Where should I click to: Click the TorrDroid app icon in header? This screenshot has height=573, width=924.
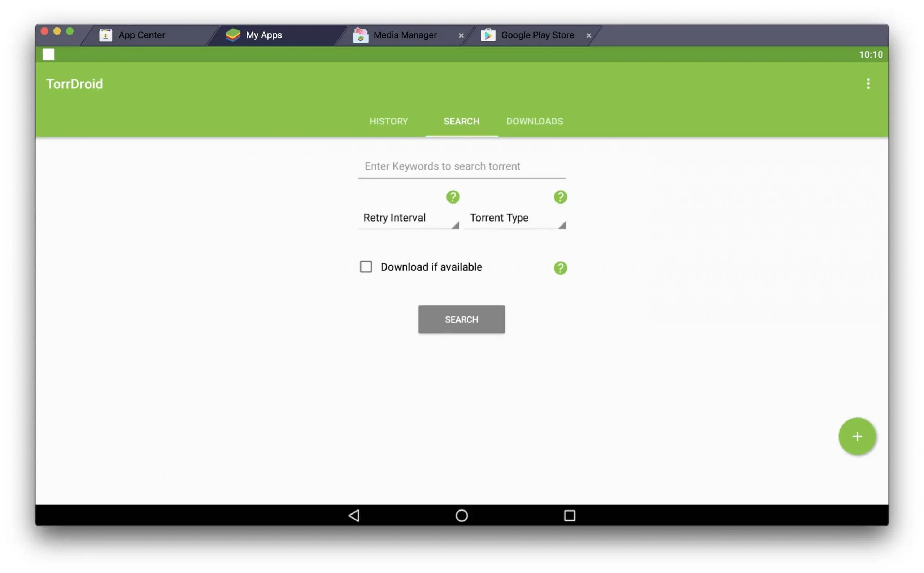(x=48, y=54)
